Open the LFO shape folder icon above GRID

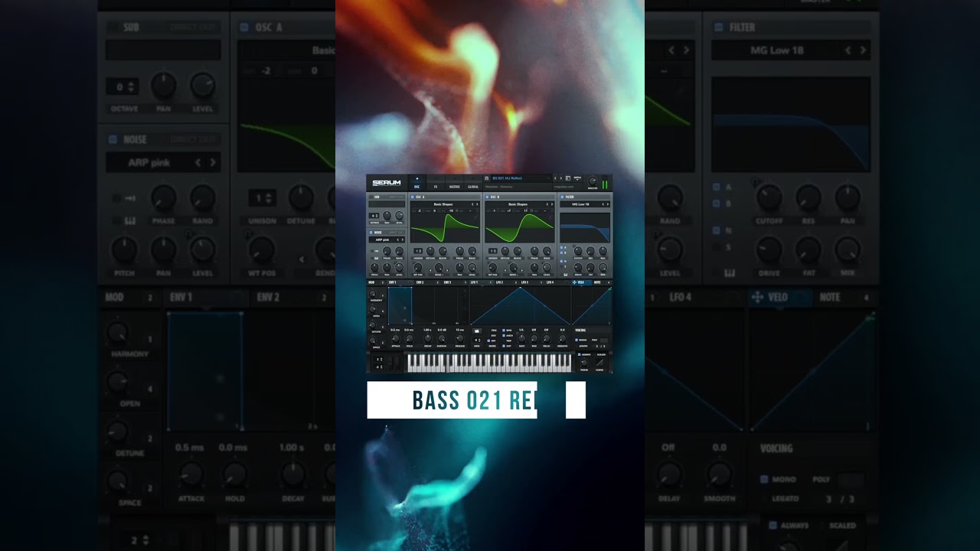477,331
